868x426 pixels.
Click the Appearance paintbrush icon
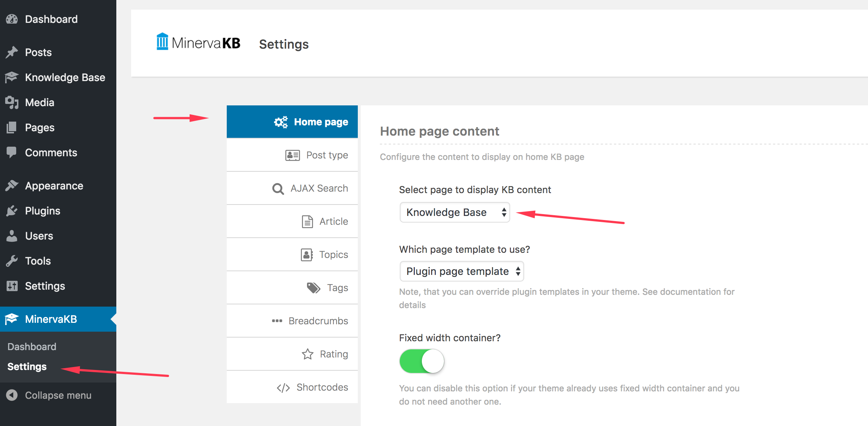(x=12, y=186)
